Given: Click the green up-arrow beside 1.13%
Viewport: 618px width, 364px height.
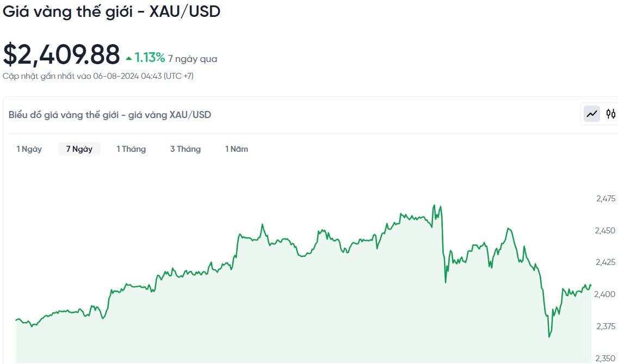Looking at the screenshot, I should [x=129, y=58].
